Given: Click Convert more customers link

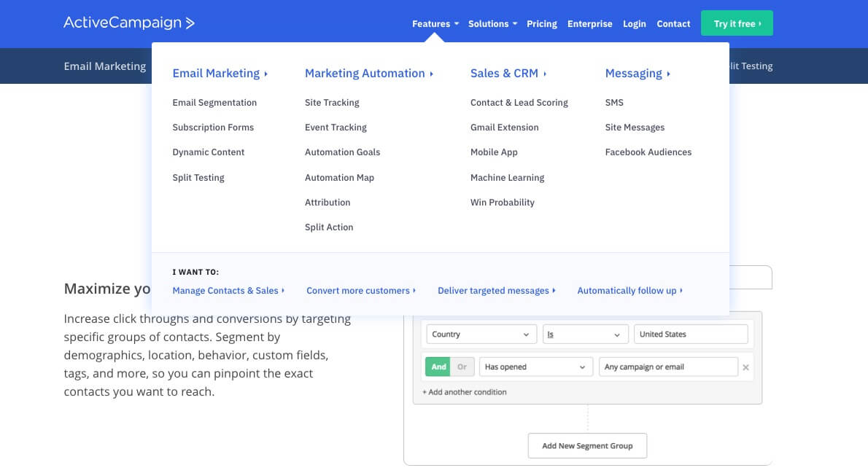Looking at the screenshot, I should tap(361, 291).
